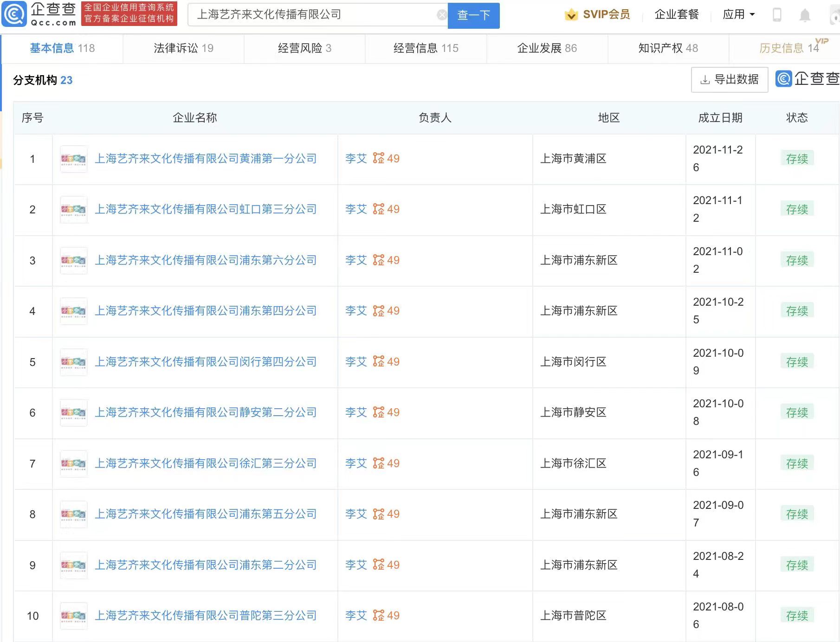Switch to the 法律诉讼 tab
The height and width of the screenshot is (642, 840).
[183, 48]
